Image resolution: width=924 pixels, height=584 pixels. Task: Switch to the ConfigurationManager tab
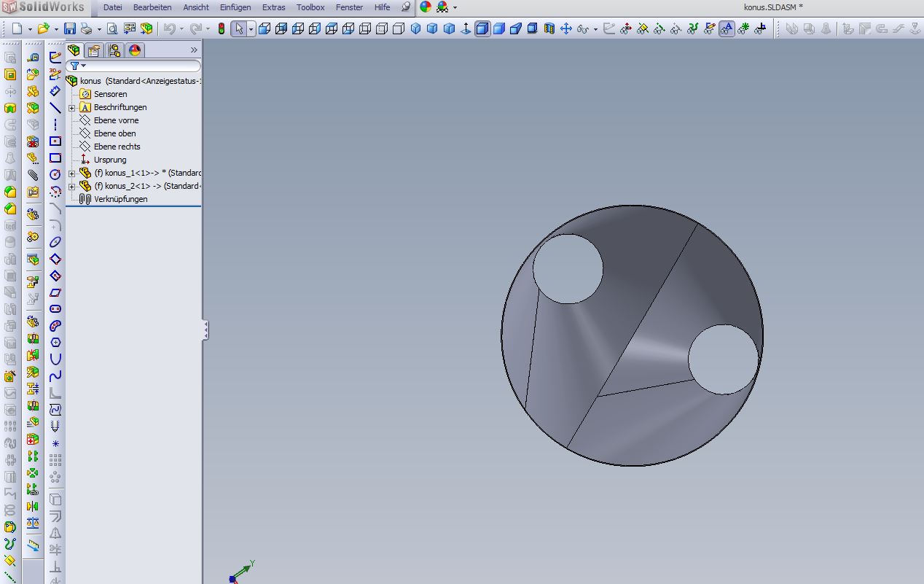(114, 50)
